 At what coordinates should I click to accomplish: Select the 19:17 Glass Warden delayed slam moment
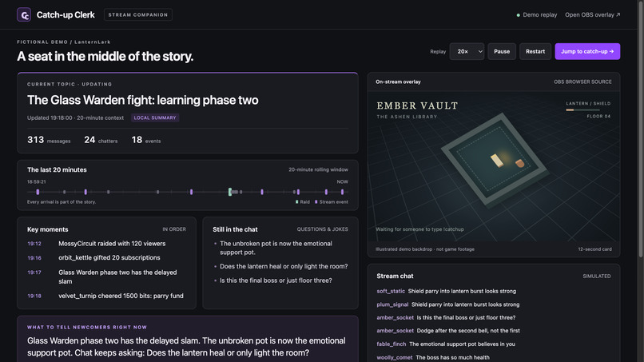click(106, 277)
